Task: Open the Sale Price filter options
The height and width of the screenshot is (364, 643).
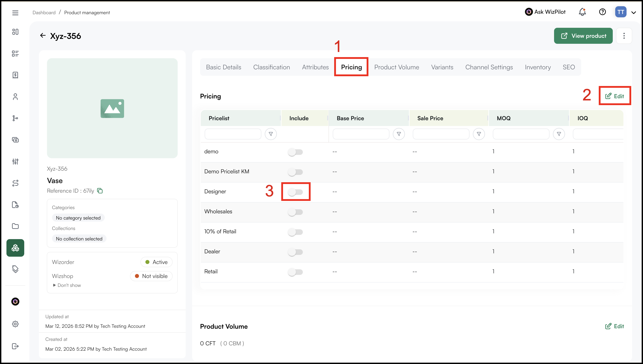Action: tap(479, 134)
